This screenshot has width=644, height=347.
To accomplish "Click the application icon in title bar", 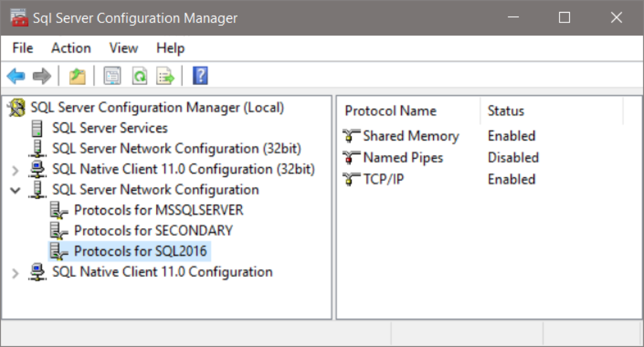I will pos(19,18).
